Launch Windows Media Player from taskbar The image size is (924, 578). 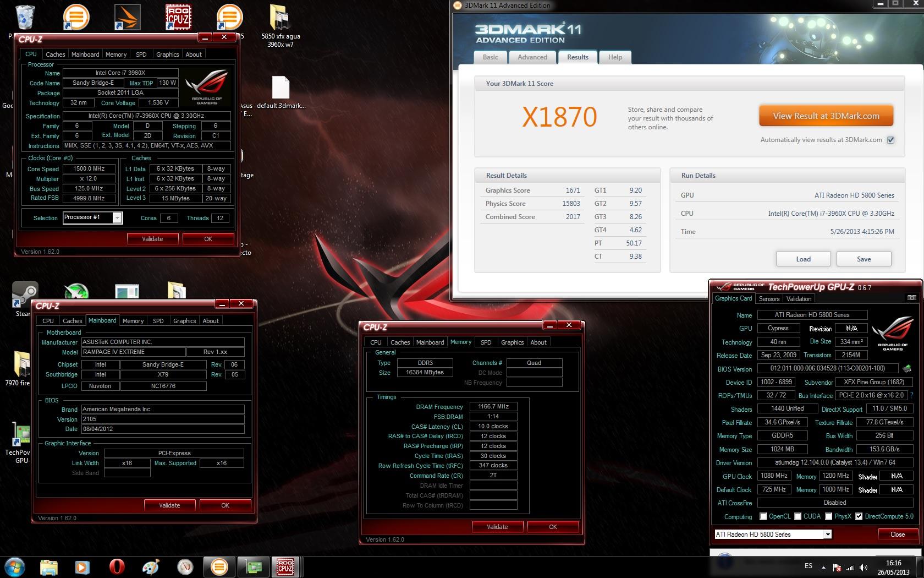(82, 567)
